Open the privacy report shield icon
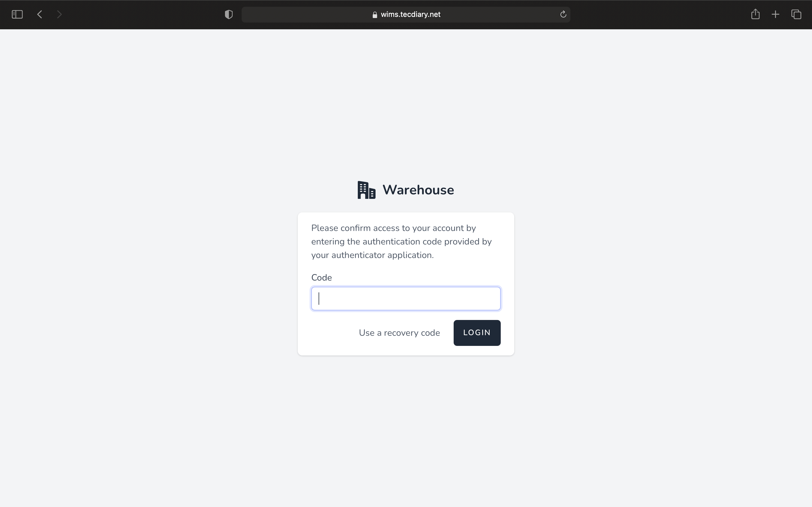812x507 pixels. pos(228,14)
